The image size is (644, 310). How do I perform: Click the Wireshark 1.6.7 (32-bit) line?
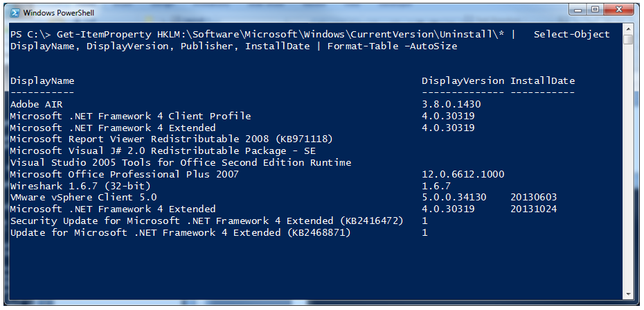tap(80, 186)
